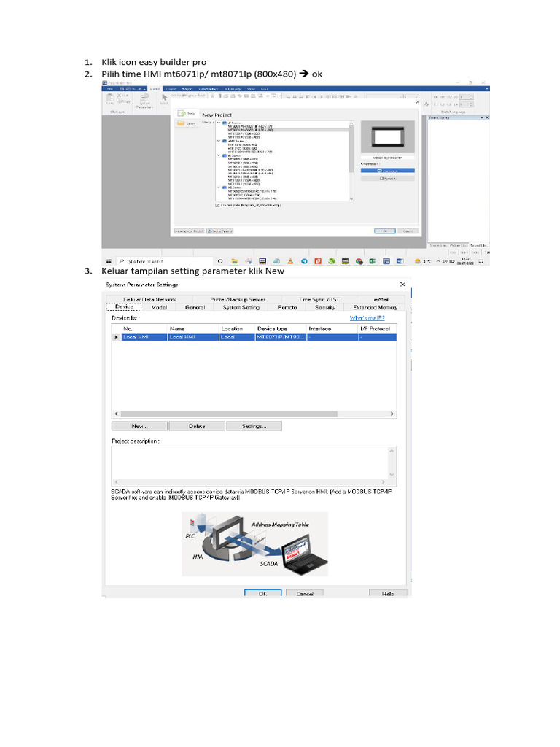Click inside the Project description field
The image size is (560, 747).
pyautogui.click(x=250, y=465)
